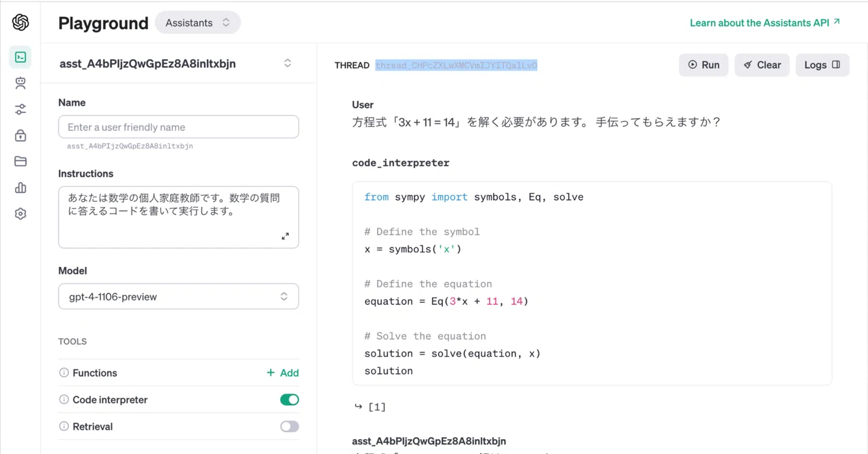868x454 pixels.
Task: Click the OpenAI logo icon
Action: 20,22
